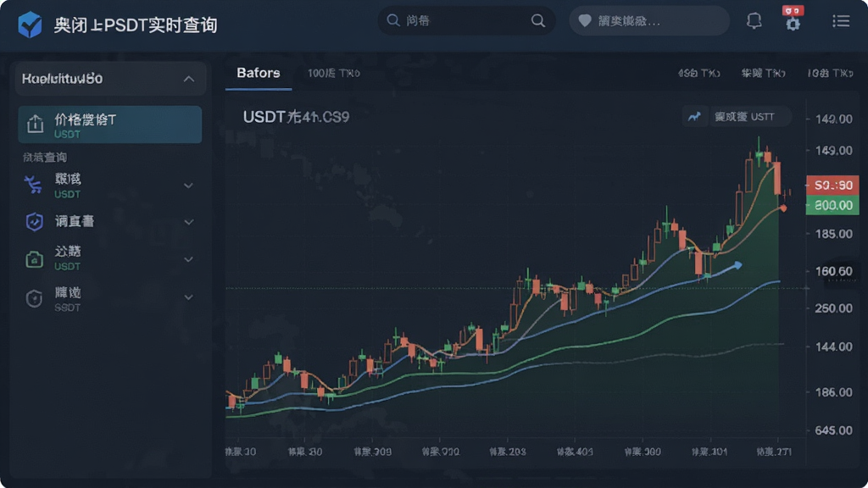Screen dimensions: 868x488
Task: Click the 186.00 price axis label
Action: (834, 392)
